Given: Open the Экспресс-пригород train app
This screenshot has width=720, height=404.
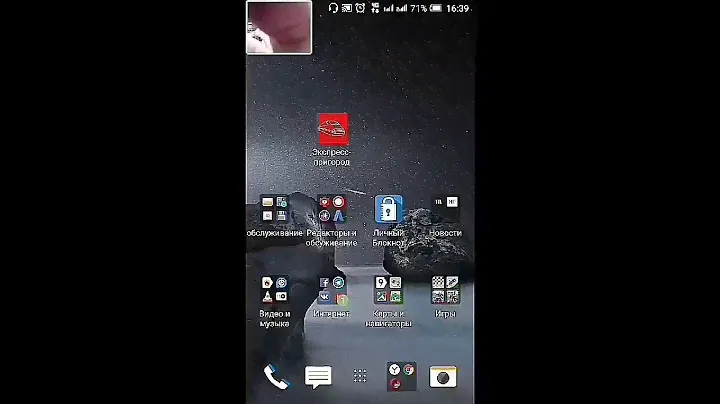Looking at the screenshot, I should point(332,129).
